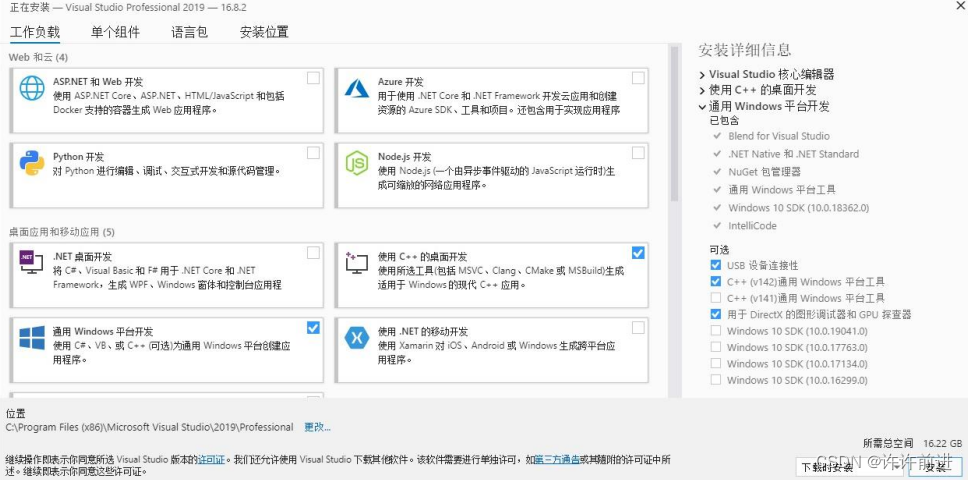The height and width of the screenshot is (480, 968).
Task: Check the .NET 桌面开发 workload checkbox
Action: tap(314, 252)
